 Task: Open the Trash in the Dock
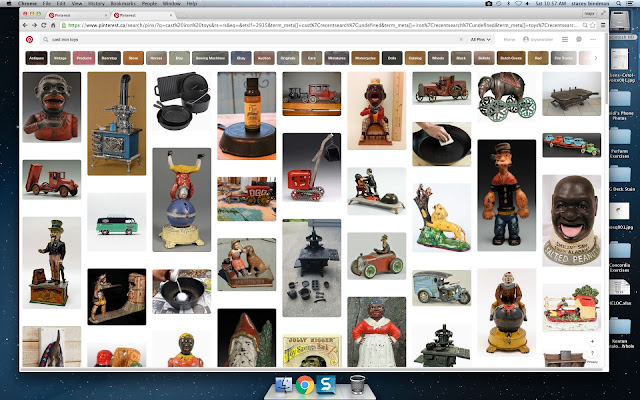tap(358, 385)
